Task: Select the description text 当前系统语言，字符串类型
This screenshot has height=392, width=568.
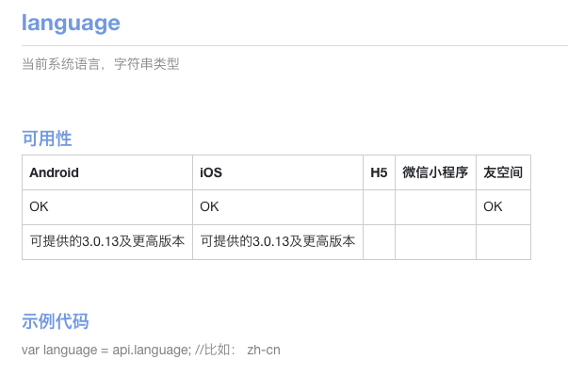Action: tap(100, 64)
